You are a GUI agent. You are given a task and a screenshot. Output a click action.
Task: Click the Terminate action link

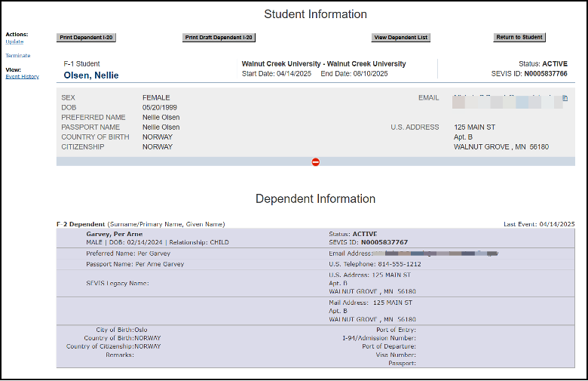pyautogui.click(x=18, y=56)
